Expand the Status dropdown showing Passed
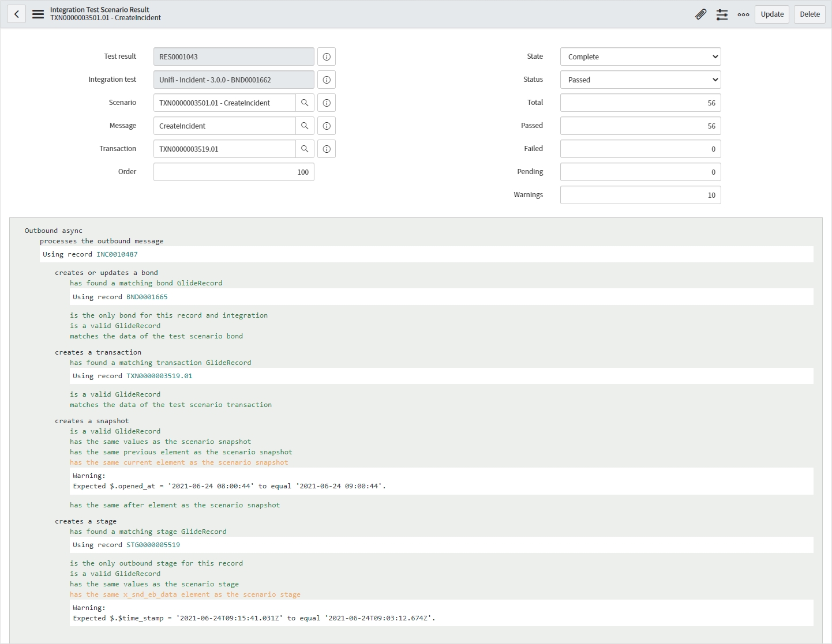Image resolution: width=832 pixels, height=644 pixels. (640, 80)
